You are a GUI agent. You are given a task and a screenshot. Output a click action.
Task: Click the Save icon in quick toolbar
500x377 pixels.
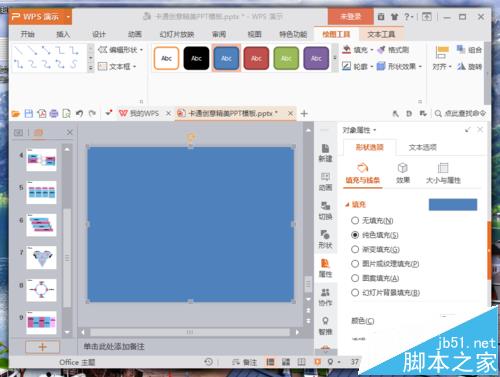(x=29, y=114)
